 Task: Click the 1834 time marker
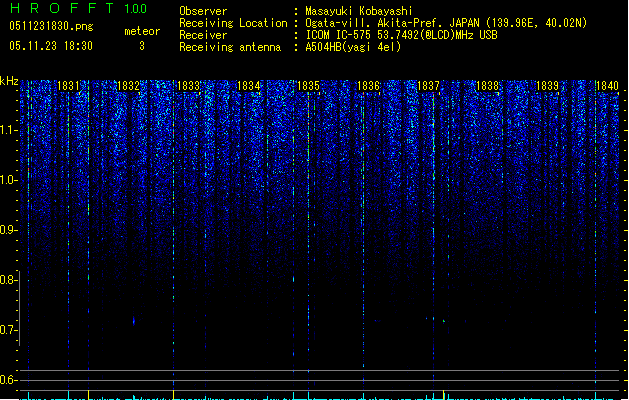[x=249, y=85]
